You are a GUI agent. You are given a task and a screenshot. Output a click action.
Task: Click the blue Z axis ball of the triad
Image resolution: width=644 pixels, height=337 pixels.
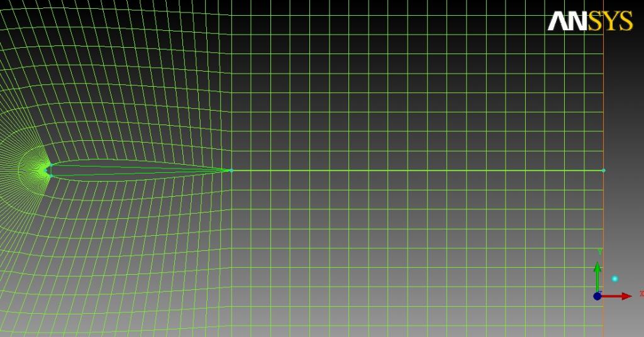click(x=597, y=296)
